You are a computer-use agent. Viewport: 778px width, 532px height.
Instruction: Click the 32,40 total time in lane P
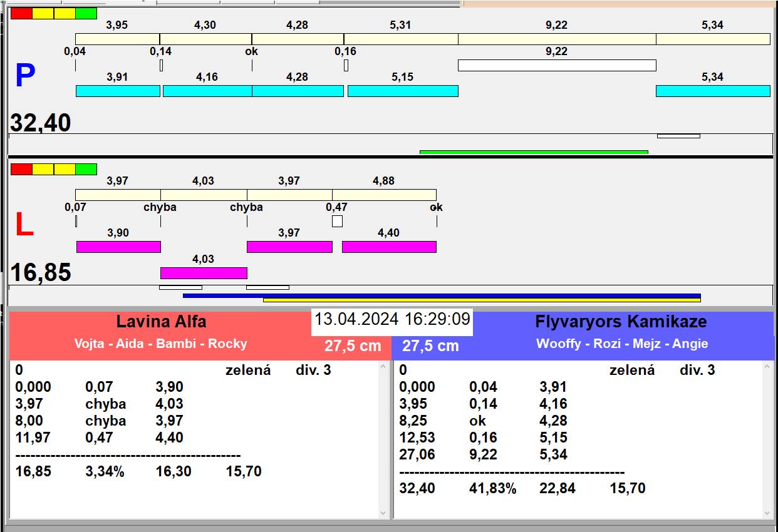point(41,123)
